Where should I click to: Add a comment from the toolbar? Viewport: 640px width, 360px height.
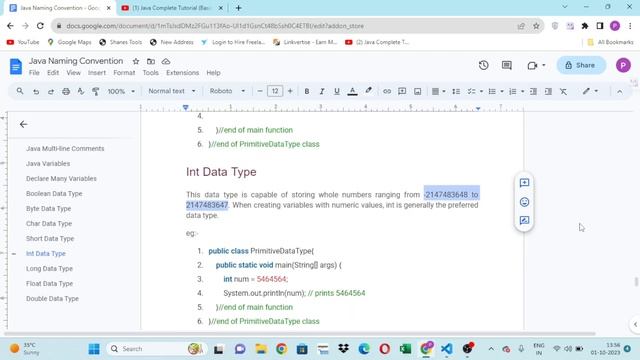(402, 91)
